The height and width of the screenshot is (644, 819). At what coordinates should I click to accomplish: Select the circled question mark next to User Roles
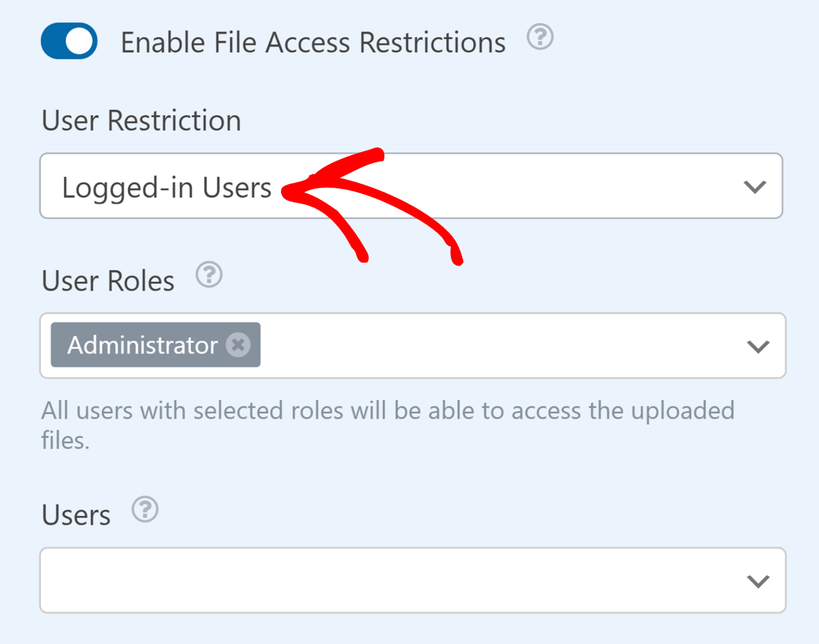pyautogui.click(x=208, y=275)
